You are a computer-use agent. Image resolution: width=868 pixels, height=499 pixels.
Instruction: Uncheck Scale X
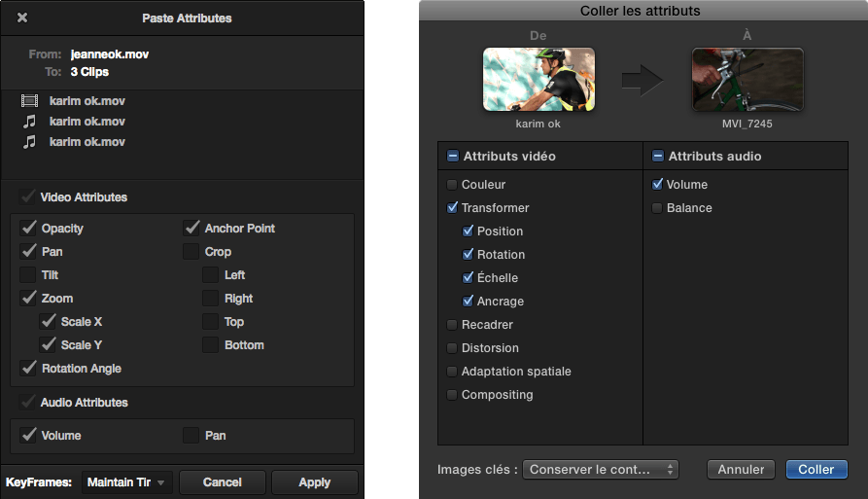pyautogui.click(x=48, y=321)
